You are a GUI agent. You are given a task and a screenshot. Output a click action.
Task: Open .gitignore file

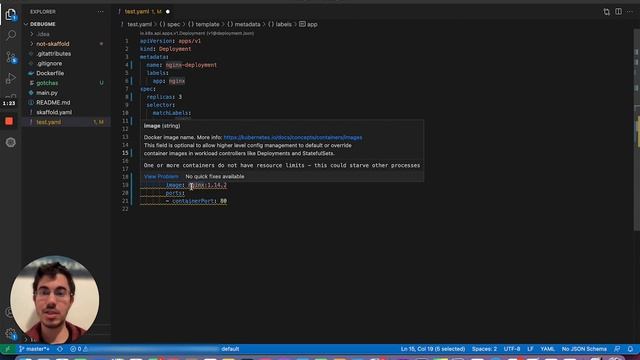[x=49, y=63]
